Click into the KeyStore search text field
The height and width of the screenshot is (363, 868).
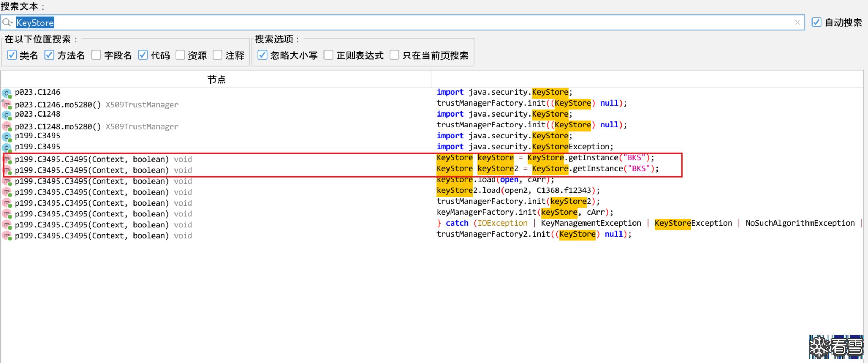[x=403, y=23]
